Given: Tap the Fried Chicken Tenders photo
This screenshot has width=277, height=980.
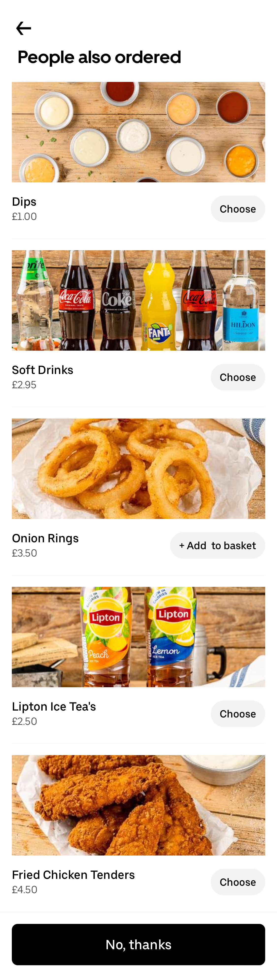Looking at the screenshot, I should tap(138, 805).
